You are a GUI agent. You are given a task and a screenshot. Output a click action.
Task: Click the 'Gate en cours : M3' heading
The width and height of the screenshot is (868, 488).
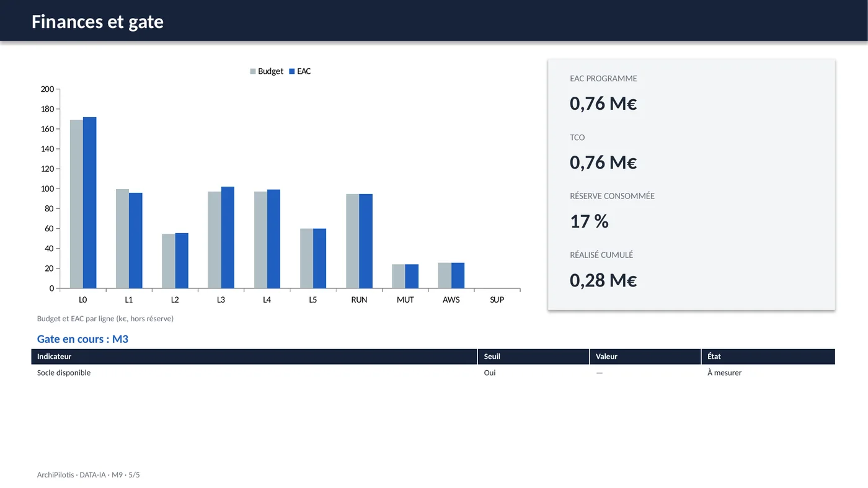click(x=82, y=339)
